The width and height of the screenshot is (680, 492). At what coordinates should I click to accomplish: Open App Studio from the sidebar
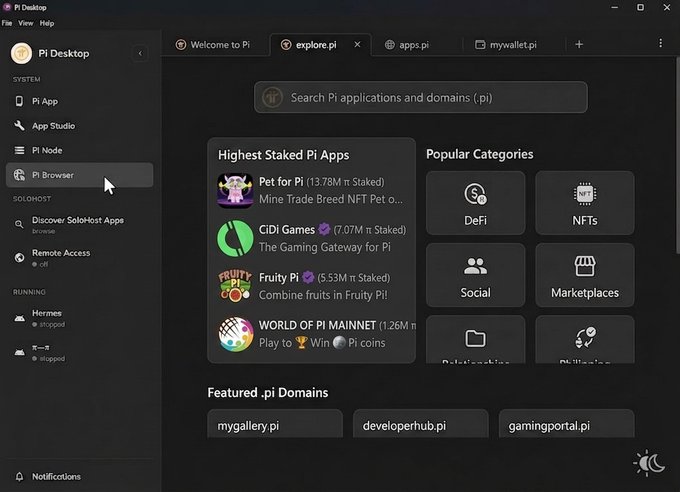click(79, 126)
